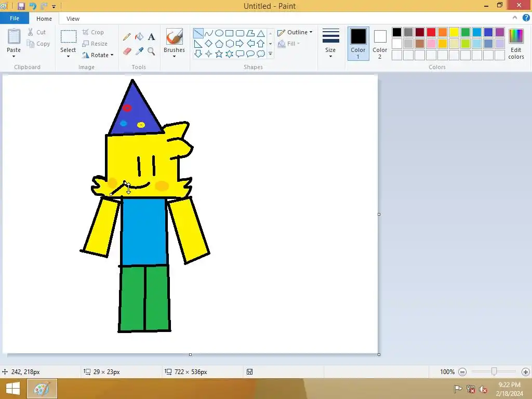This screenshot has height=399, width=532.
Task: Expand the Shapes gallery more arrow
Action: [x=270, y=54]
